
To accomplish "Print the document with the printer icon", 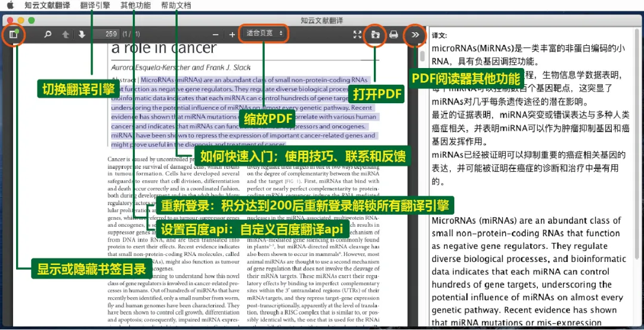I will [394, 35].
